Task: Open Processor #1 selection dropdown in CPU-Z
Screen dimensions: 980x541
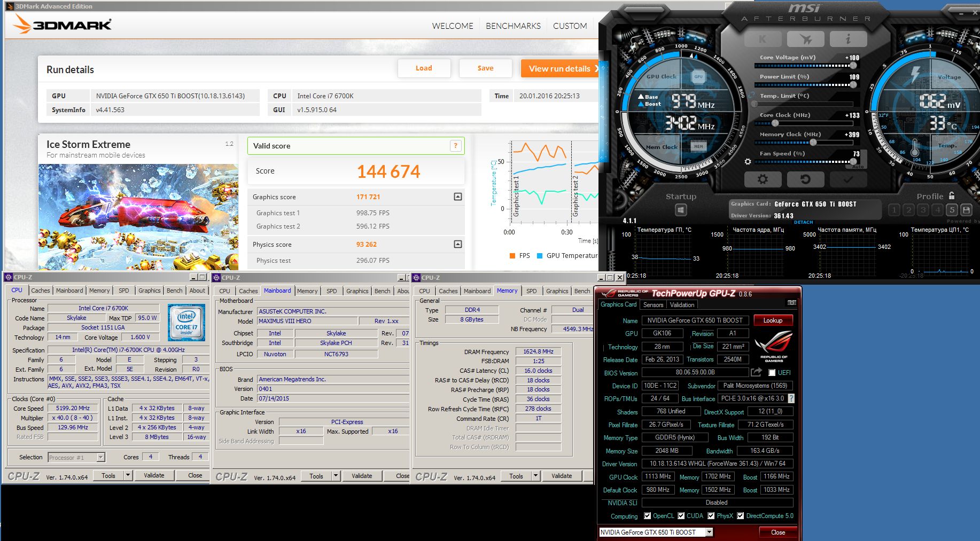Action: click(100, 457)
